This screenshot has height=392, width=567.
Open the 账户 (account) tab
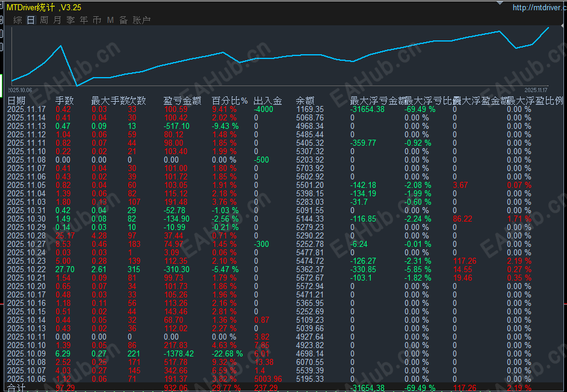[141, 20]
